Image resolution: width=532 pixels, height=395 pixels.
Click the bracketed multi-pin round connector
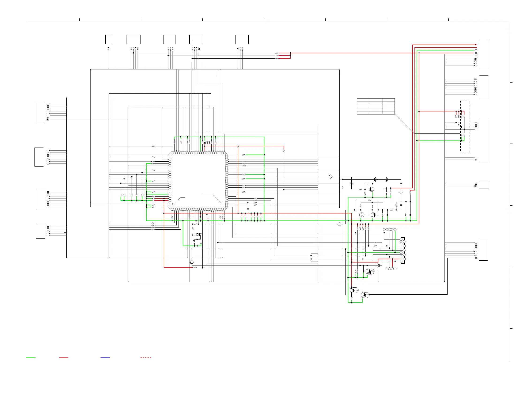pyautogui.click(x=403, y=250)
